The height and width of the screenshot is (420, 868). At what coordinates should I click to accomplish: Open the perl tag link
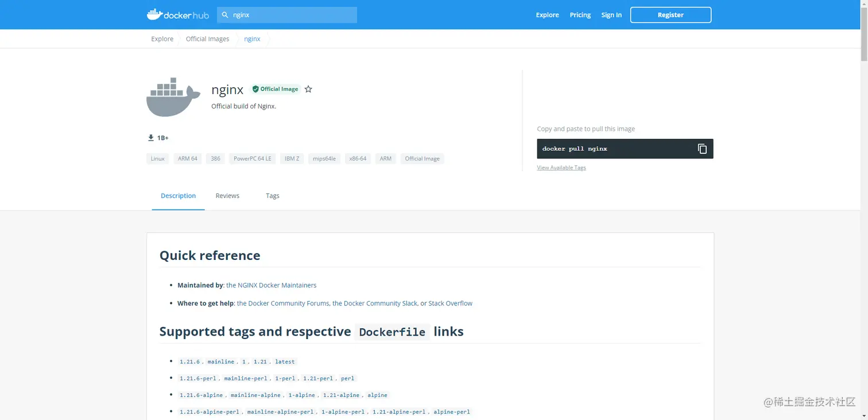[x=347, y=378]
